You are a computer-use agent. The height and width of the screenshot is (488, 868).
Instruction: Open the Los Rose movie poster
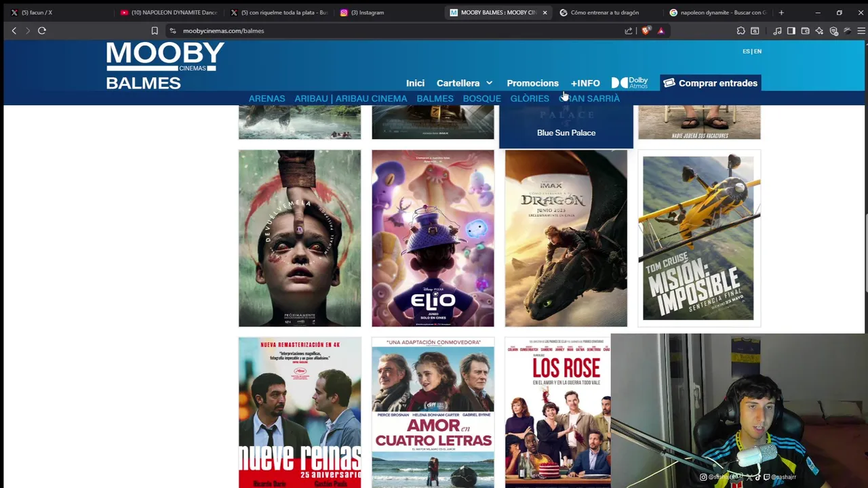(557, 413)
